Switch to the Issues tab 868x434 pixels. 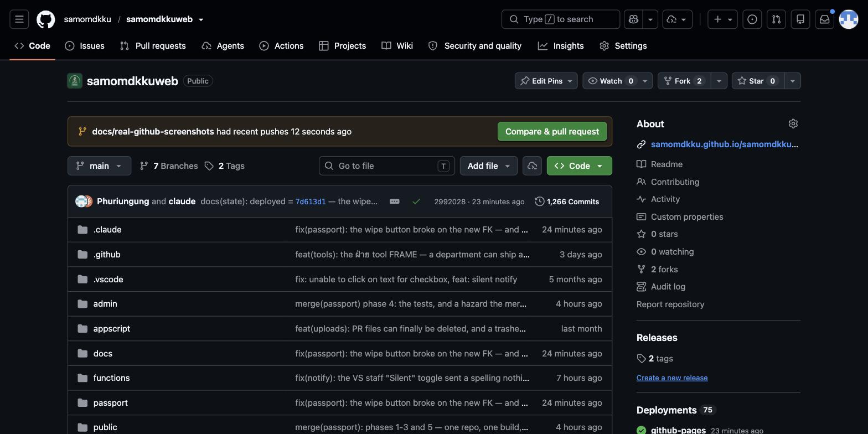point(85,46)
